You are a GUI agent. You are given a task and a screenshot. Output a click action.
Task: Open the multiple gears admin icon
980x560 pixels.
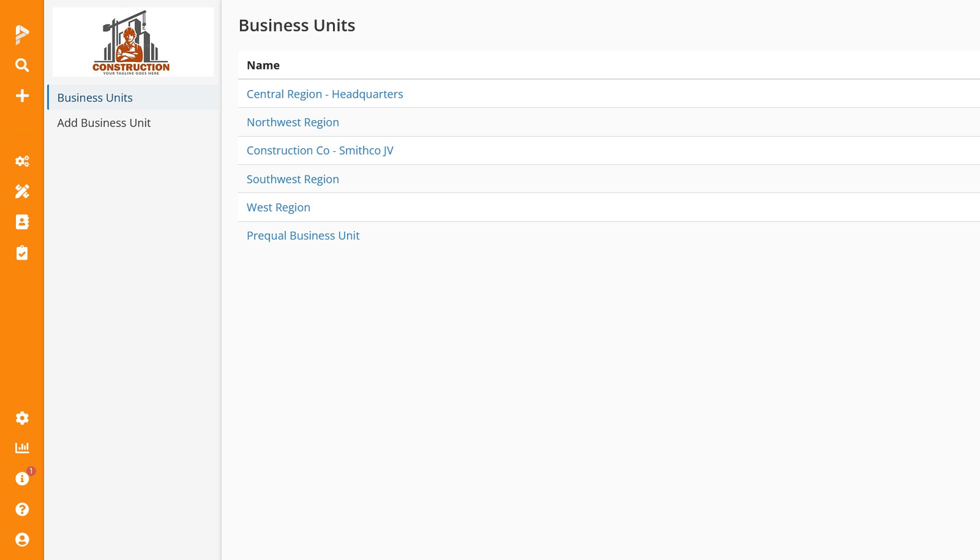(x=22, y=161)
